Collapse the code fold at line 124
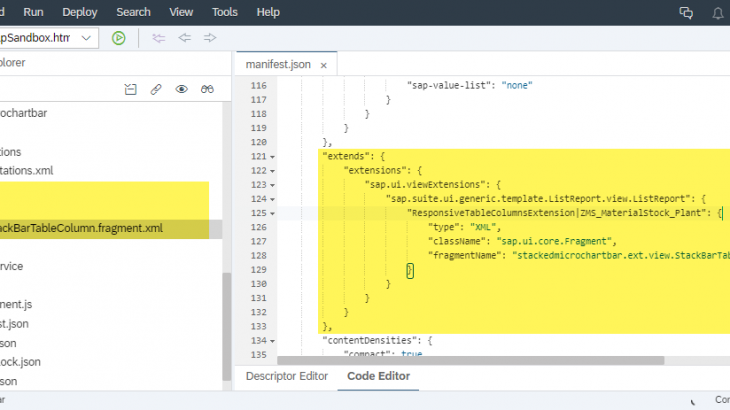Image resolution: width=730 pixels, height=410 pixels. click(272, 200)
